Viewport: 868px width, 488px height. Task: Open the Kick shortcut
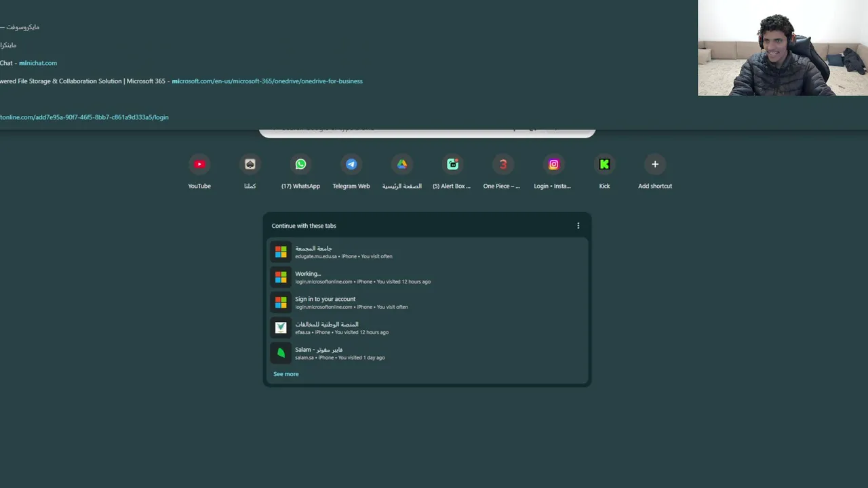[x=604, y=172]
